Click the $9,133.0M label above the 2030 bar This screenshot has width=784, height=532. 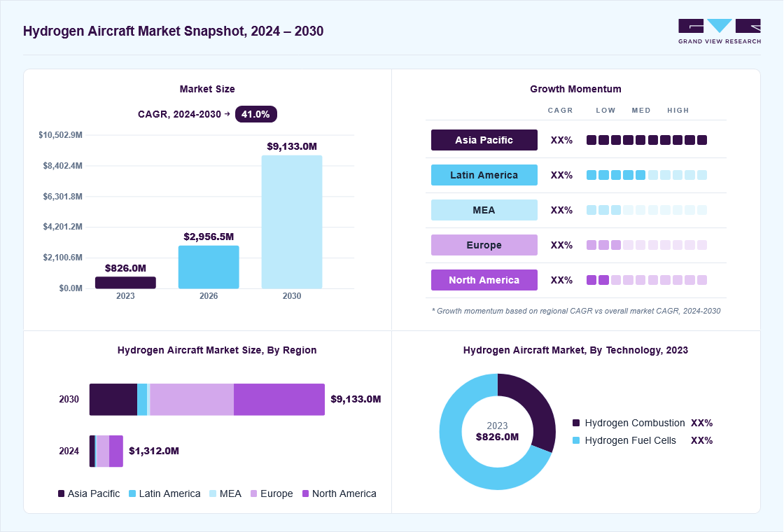pos(292,146)
